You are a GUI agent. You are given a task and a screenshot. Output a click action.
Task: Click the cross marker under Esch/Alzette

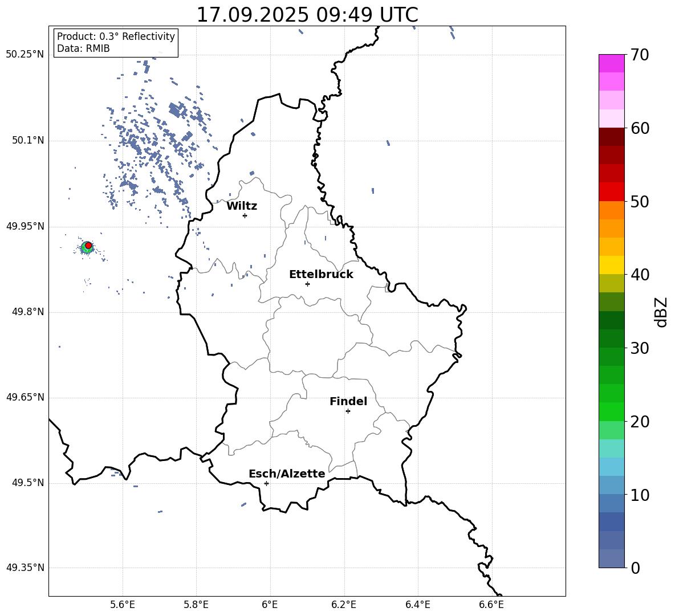pyautogui.click(x=266, y=483)
